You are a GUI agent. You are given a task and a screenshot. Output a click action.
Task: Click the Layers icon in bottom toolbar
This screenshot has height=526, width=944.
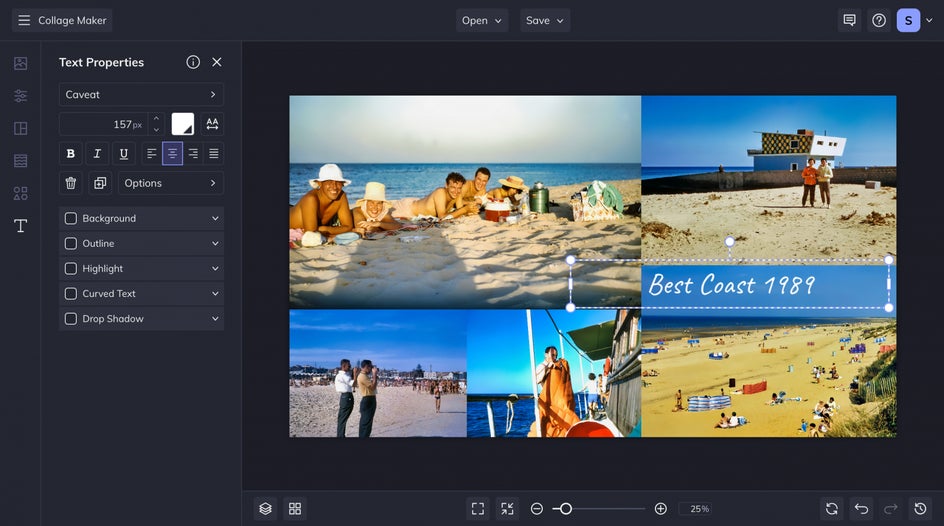point(265,509)
